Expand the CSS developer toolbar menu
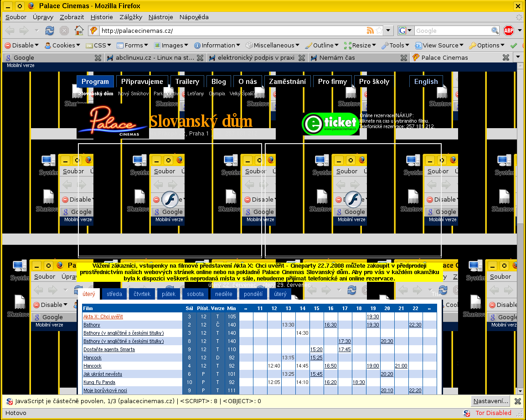This screenshot has height=420, width=526. pos(98,45)
